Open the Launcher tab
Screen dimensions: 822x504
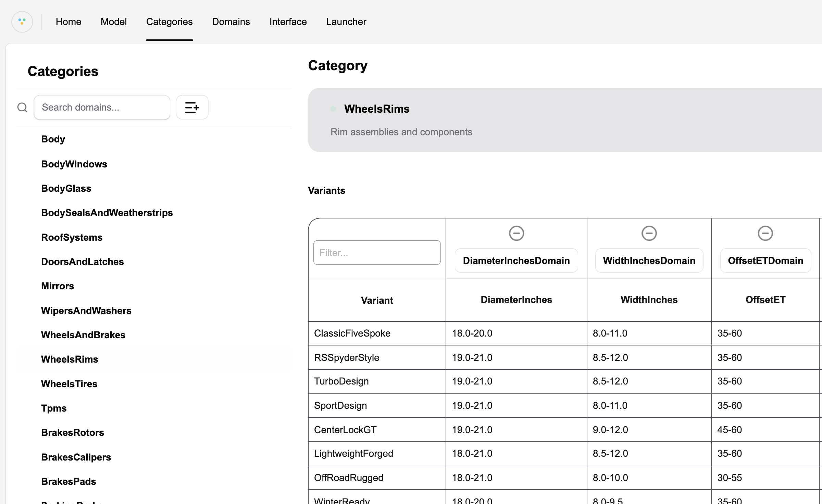coord(346,22)
